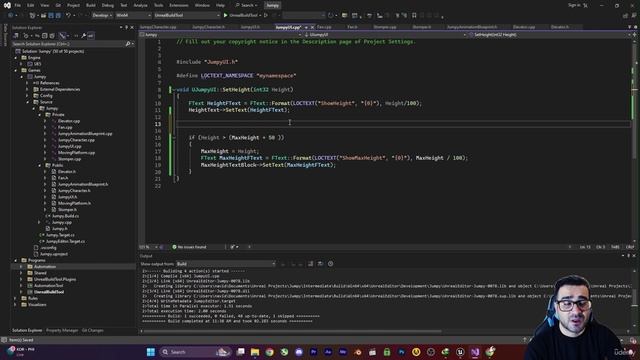Click the Solution Explorer search magnifier icon
Viewport: 640px width, 360px height.
coord(128,44)
